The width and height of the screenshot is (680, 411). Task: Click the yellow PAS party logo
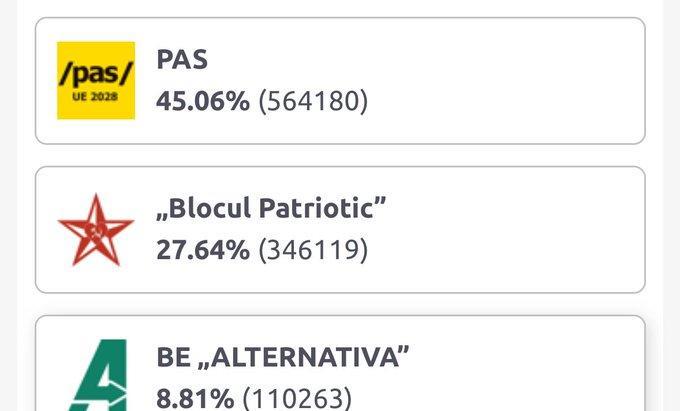96,81
